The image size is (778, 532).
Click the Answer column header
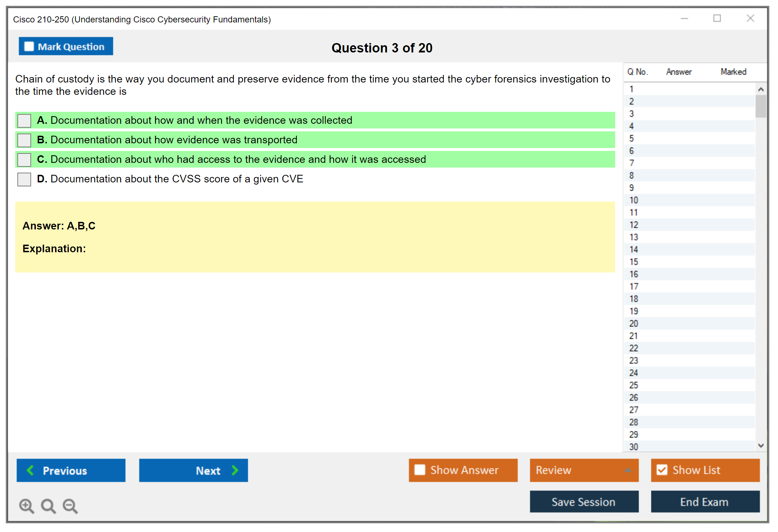pos(678,72)
